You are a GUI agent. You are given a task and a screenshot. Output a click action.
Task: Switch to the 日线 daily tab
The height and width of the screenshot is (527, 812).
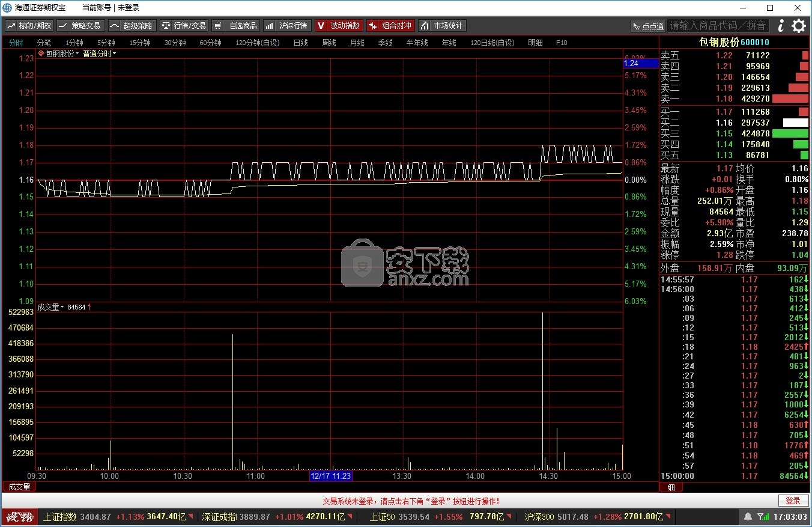[x=300, y=43]
